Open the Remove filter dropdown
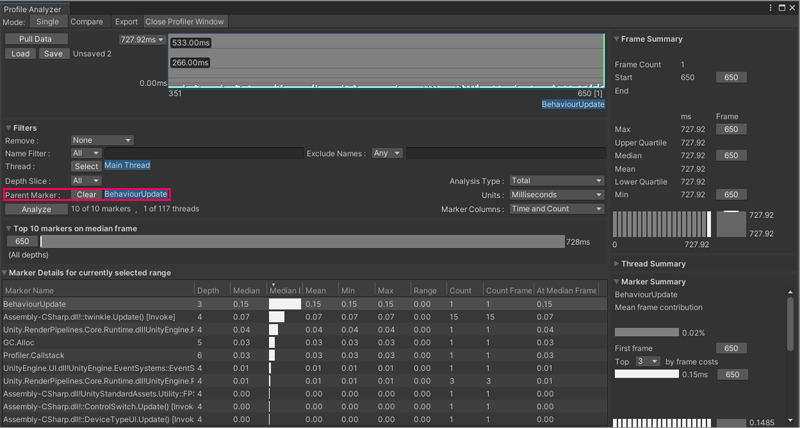Viewport: 800px width, 428px height. [x=102, y=140]
